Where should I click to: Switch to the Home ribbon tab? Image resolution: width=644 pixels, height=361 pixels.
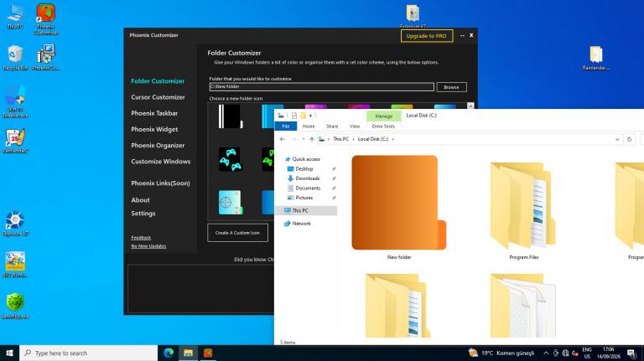tap(309, 126)
